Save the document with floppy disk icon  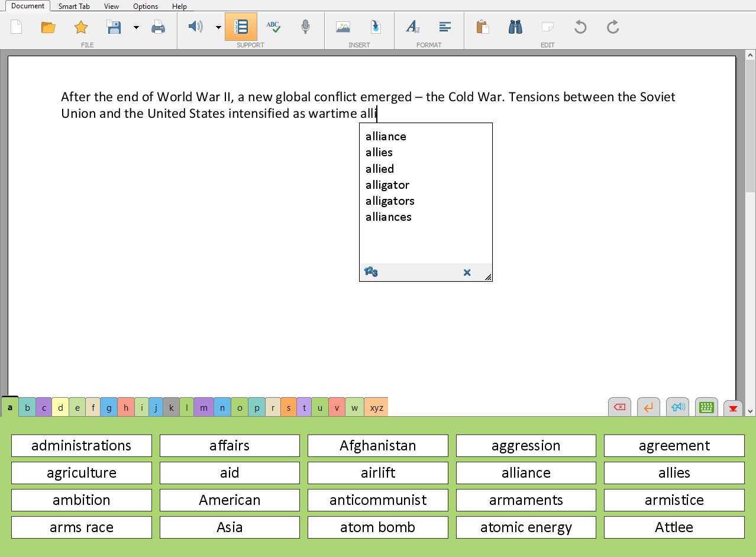pyautogui.click(x=114, y=27)
